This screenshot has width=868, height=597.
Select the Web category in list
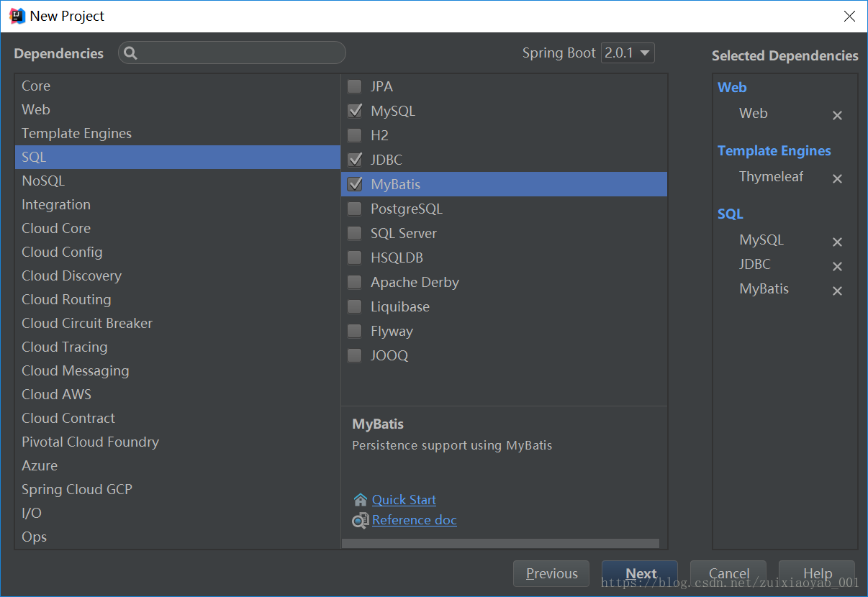tap(177, 109)
